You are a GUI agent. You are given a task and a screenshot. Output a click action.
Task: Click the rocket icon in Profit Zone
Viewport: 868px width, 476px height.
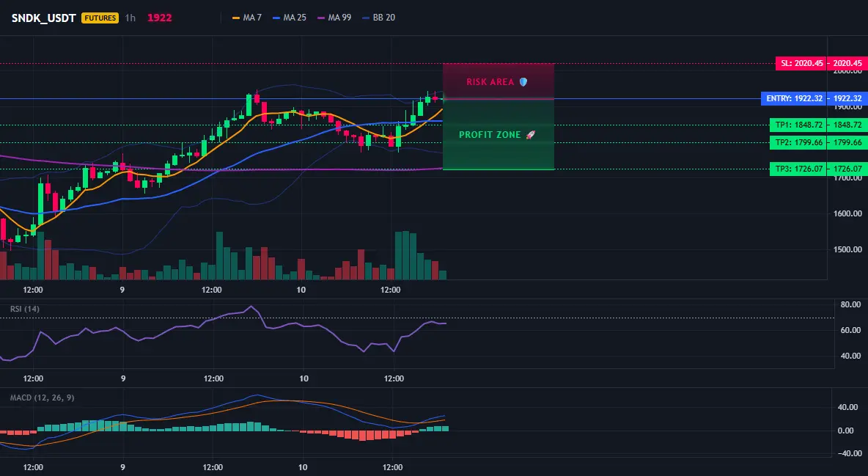(x=530, y=135)
